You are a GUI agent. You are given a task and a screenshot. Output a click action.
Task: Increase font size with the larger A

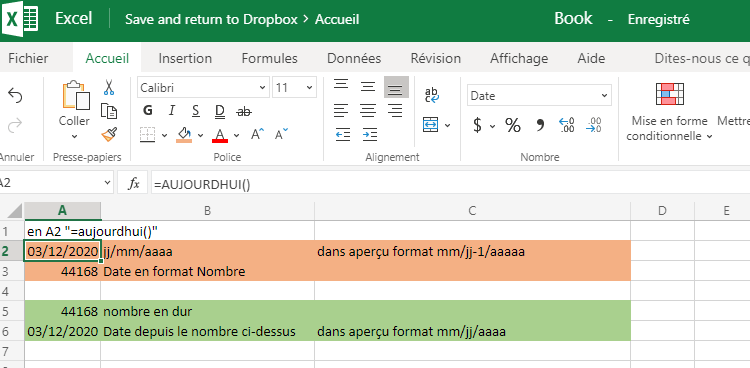258,134
